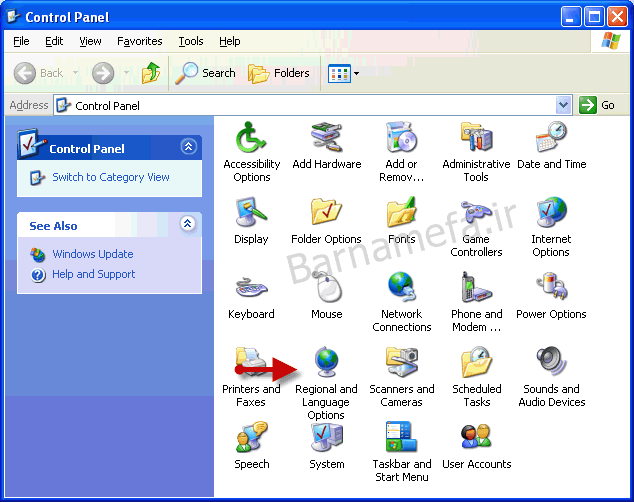The image size is (634, 502).
Task: Collapse the See Also section
Action: point(188,225)
